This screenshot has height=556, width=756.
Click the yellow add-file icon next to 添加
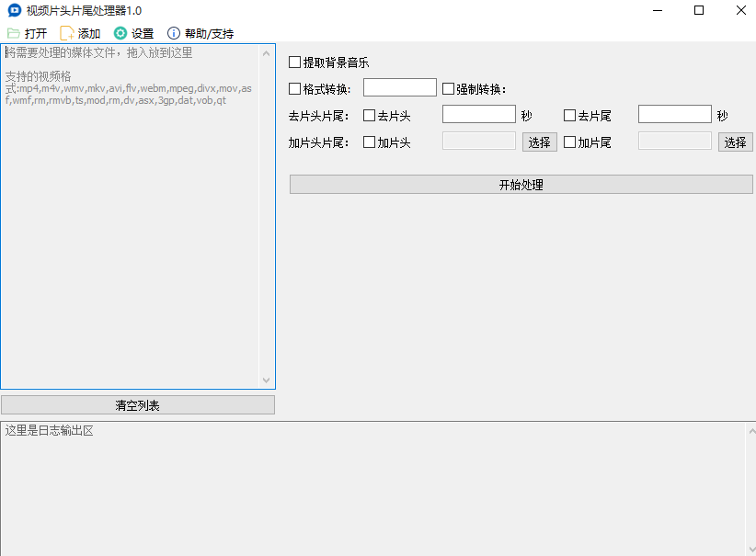coord(66,33)
